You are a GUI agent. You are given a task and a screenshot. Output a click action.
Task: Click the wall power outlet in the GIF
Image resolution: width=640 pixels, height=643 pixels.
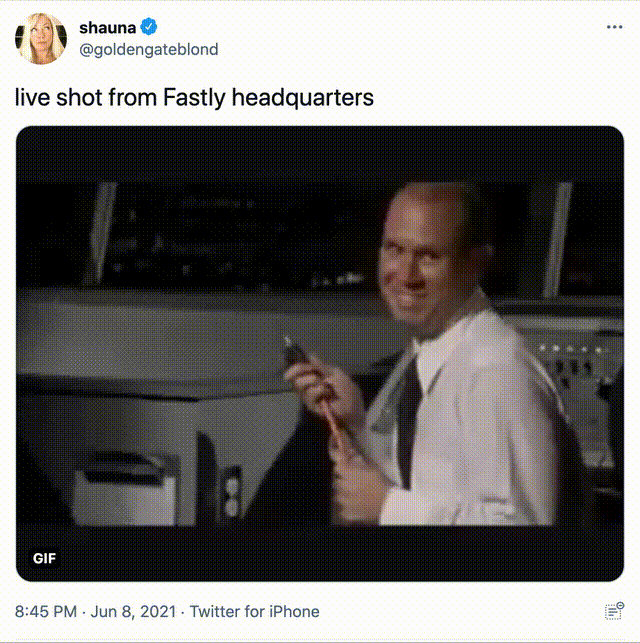pyautogui.click(x=232, y=492)
